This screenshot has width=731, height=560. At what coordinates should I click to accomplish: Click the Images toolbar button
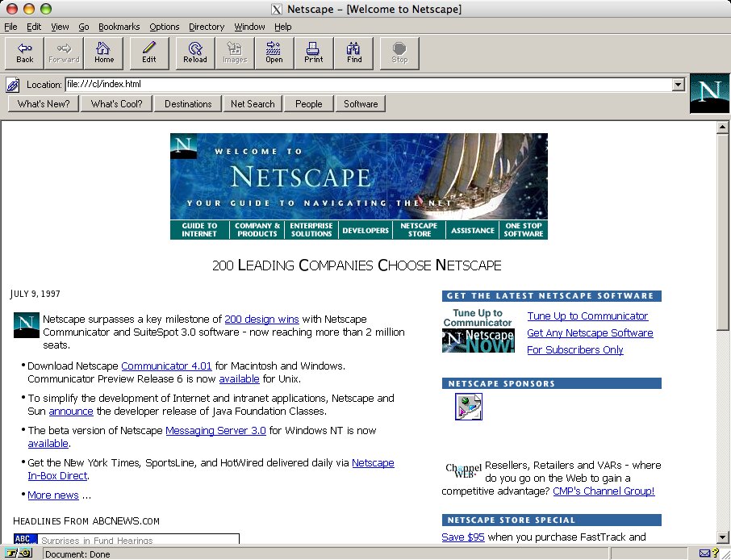tap(235, 53)
